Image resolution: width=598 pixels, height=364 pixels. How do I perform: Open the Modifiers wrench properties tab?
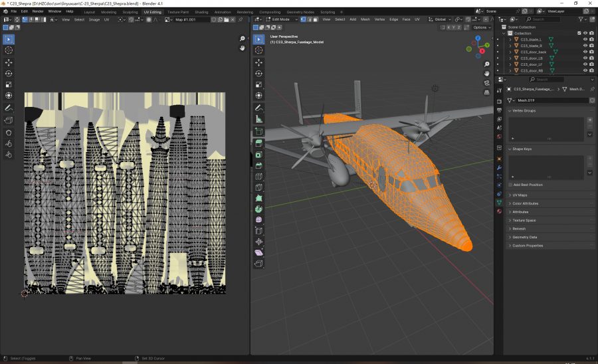pyautogui.click(x=499, y=167)
